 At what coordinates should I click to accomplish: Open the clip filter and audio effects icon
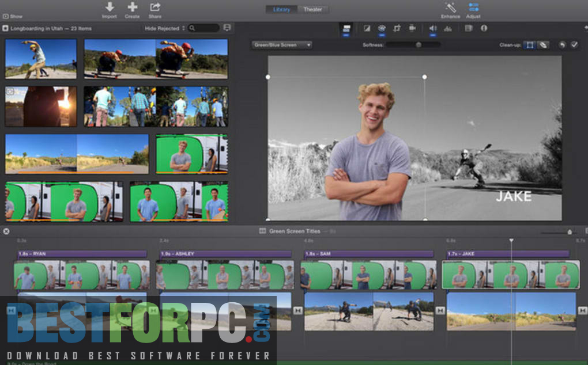pos(468,28)
